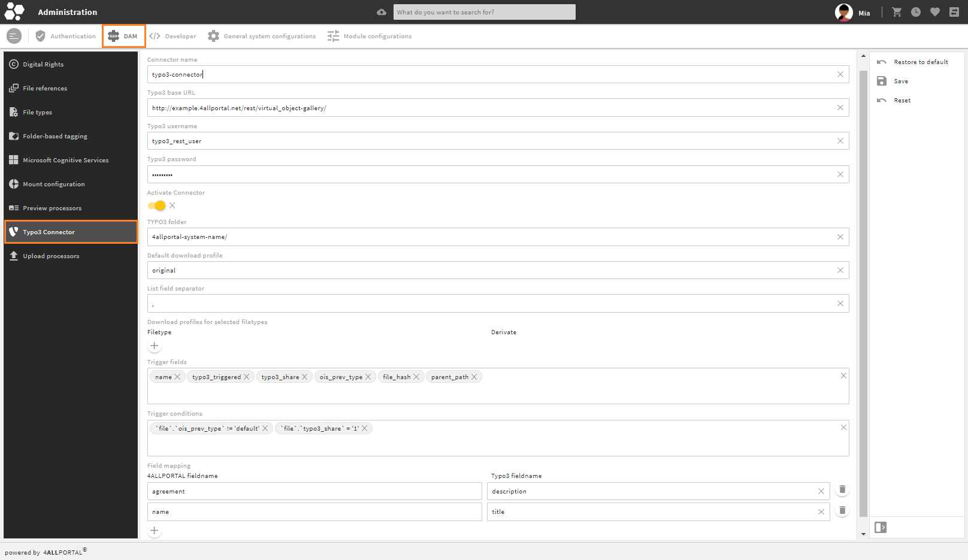
Task: Collapse the right side action panel
Action: pyautogui.click(x=881, y=528)
